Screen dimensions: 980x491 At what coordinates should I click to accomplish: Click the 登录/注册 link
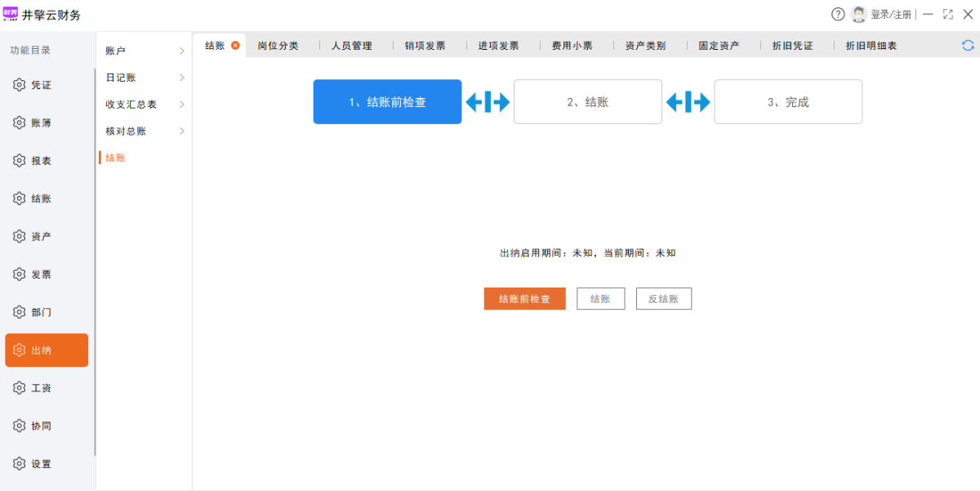point(891,15)
